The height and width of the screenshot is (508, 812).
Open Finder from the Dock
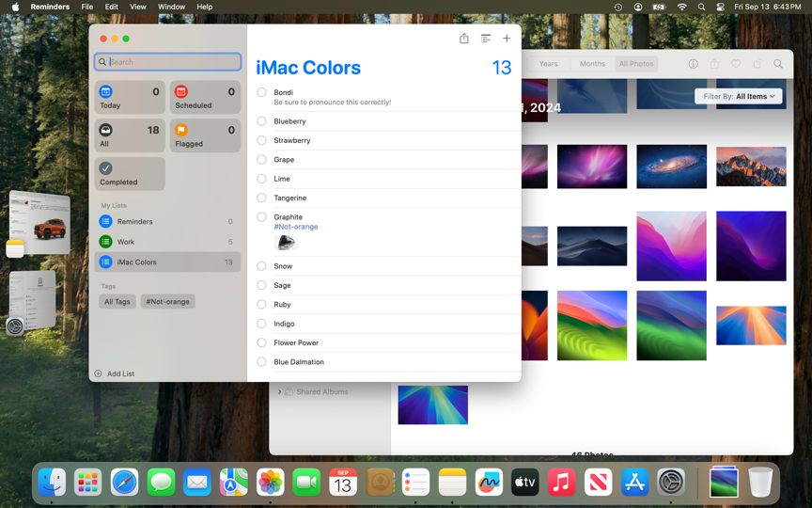pyautogui.click(x=52, y=482)
